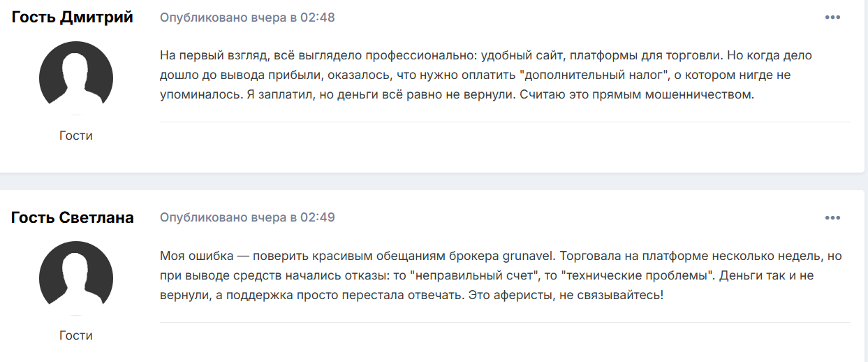Image resolution: width=868 pixels, height=362 pixels.
Task: Open options menu for Светлана's post
Action: pos(832,217)
